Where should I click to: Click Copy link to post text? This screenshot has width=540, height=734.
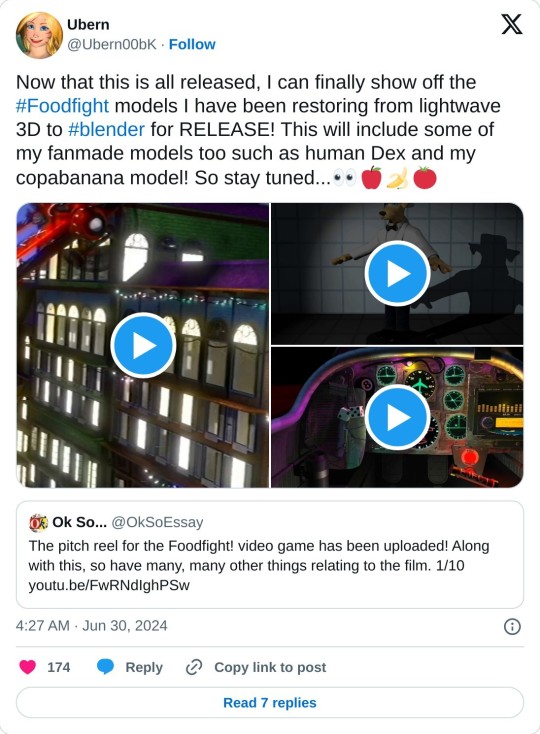(x=270, y=667)
